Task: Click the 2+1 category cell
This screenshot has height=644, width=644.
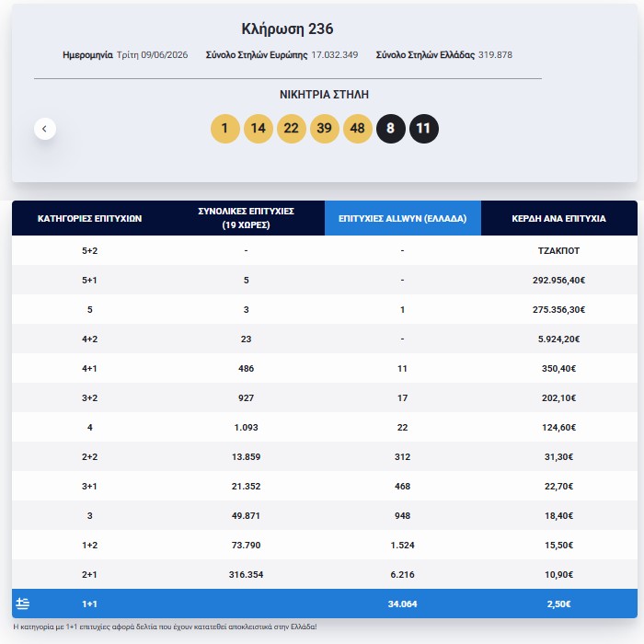Action: [89, 575]
